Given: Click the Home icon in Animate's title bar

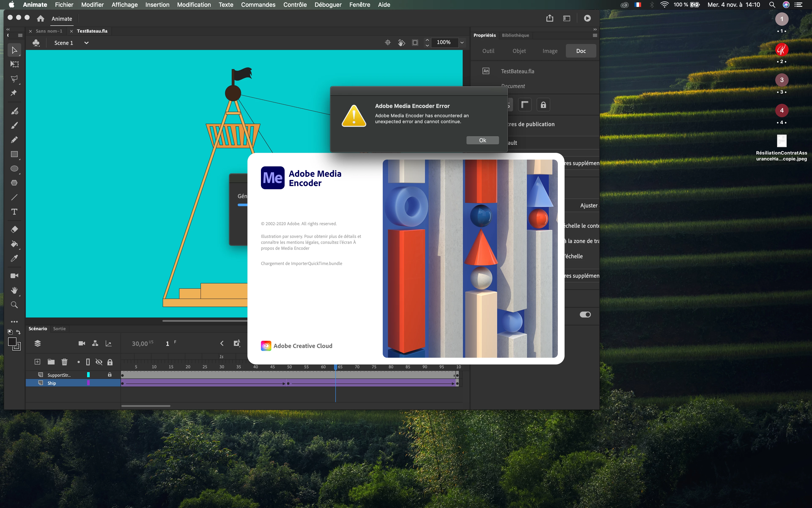Looking at the screenshot, I should (41, 18).
